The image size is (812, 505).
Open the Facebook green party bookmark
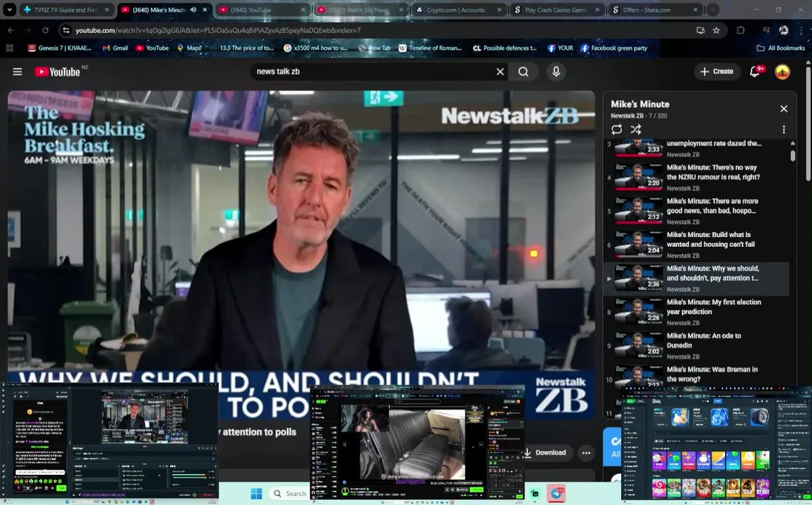pos(613,48)
